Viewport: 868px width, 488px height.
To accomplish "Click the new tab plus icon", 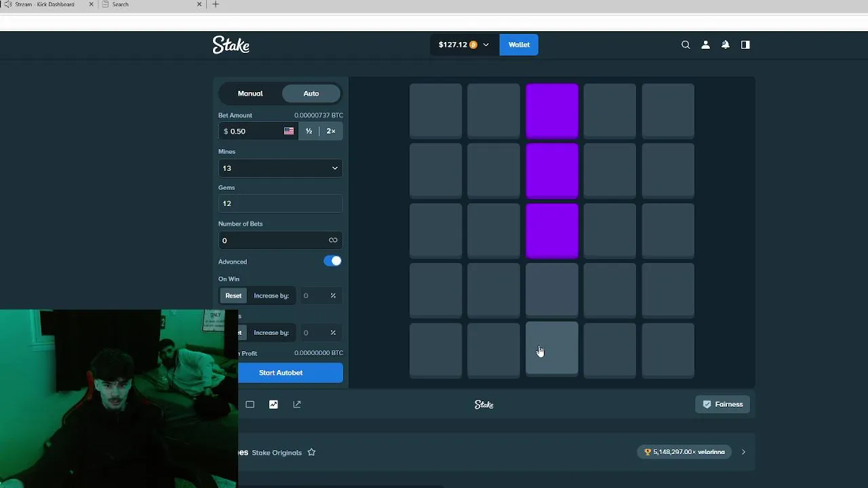I will pos(216,4).
